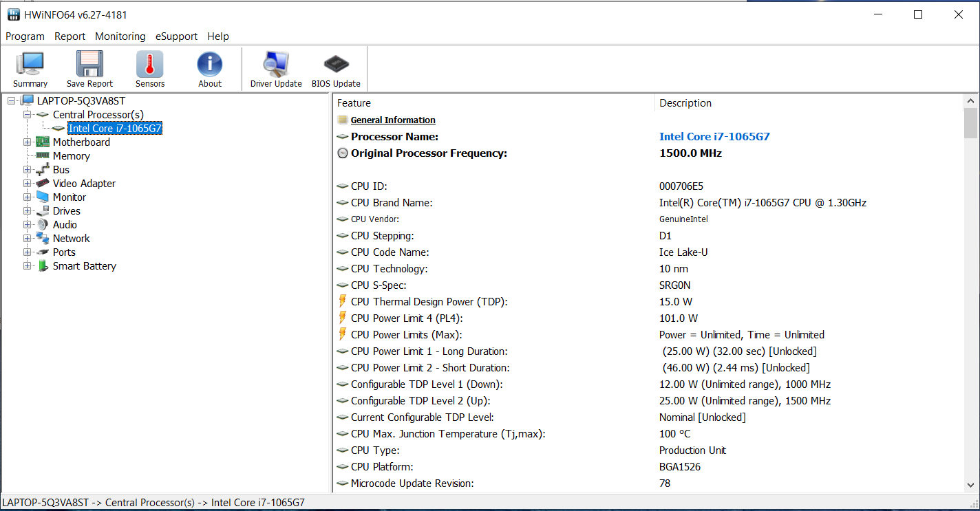
Task: Click the vertical scrollbar down arrow
Action: (970, 483)
